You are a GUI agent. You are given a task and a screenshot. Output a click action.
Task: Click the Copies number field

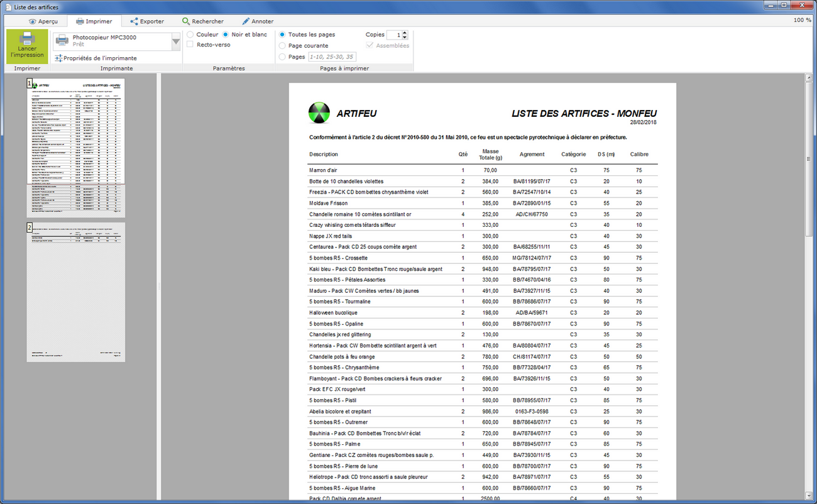point(393,35)
